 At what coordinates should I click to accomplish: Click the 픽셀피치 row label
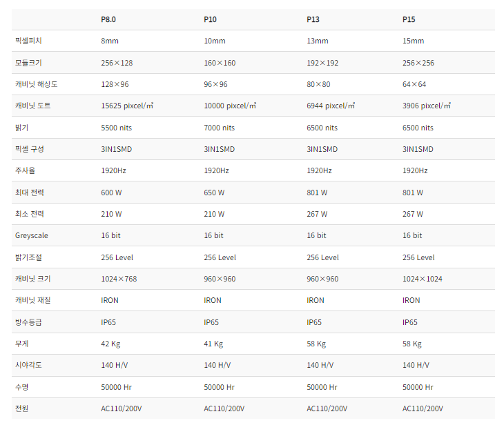(x=29, y=41)
